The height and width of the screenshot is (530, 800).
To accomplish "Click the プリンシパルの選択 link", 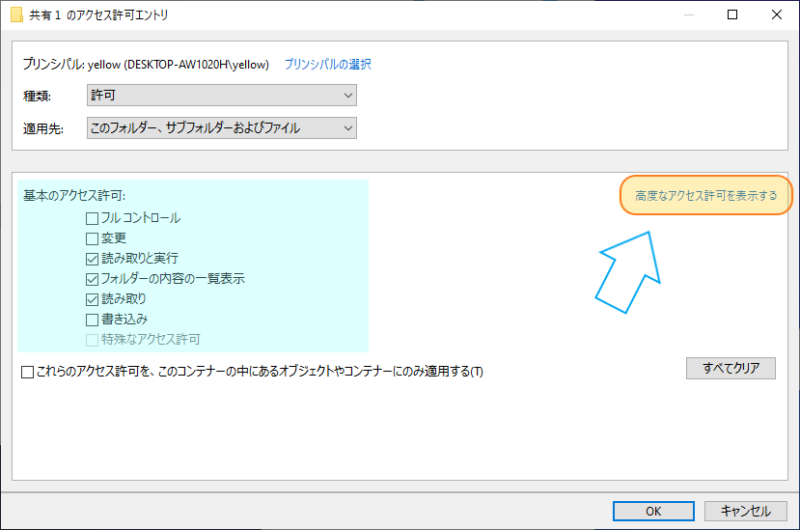I will [x=327, y=64].
